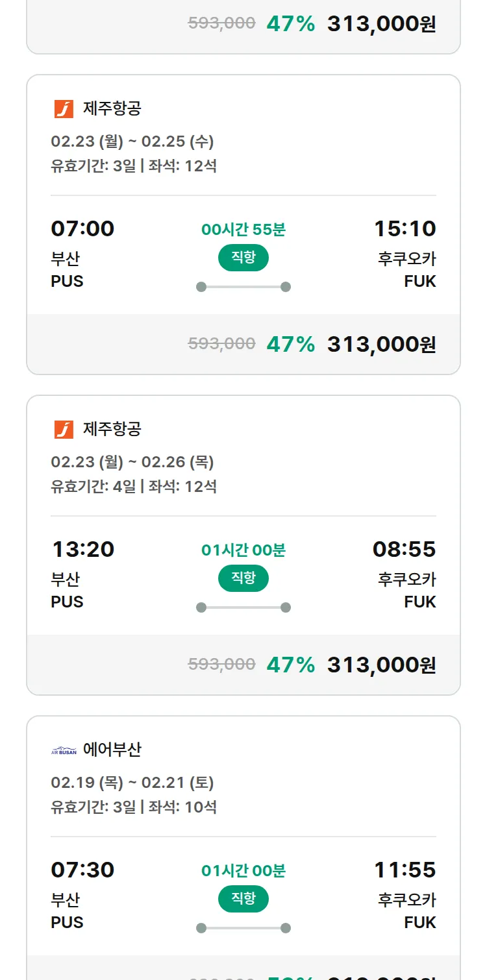Select the 313,000원 price on the 13:20 flight
Viewport: 487px width, 980px height.
click(x=381, y=665)
